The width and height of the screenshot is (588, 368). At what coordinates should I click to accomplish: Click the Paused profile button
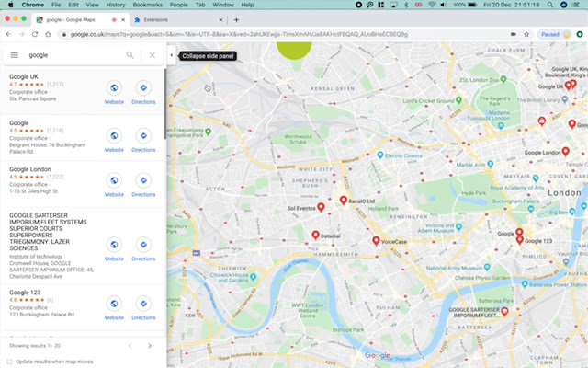[554, 34]
